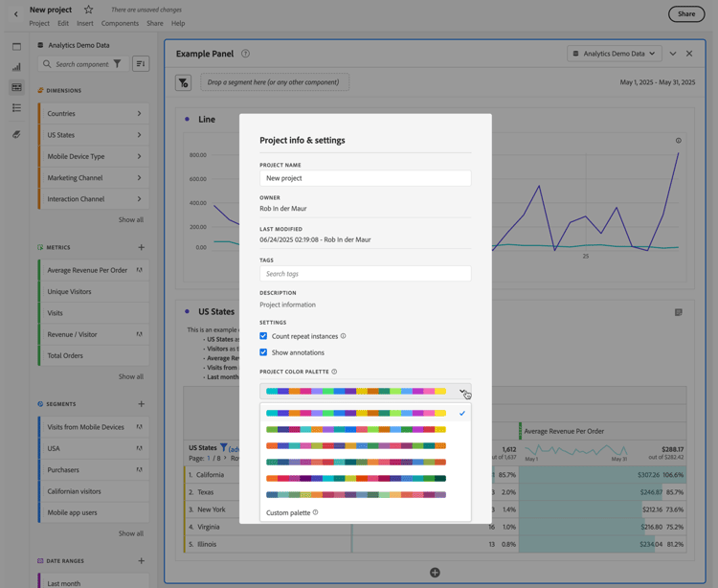This screenshot has height=588, width=718.
Task: Open the Components menu
Action: click(120, 23)
